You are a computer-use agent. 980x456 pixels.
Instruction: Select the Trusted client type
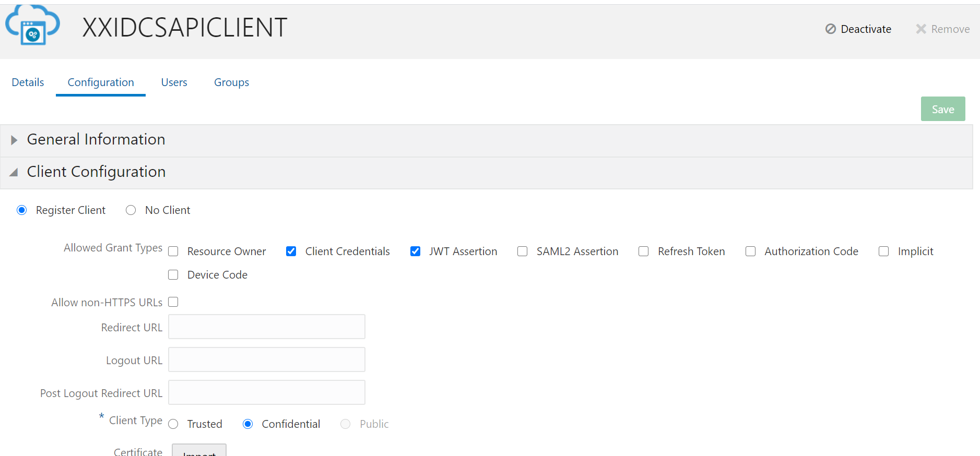173,424
